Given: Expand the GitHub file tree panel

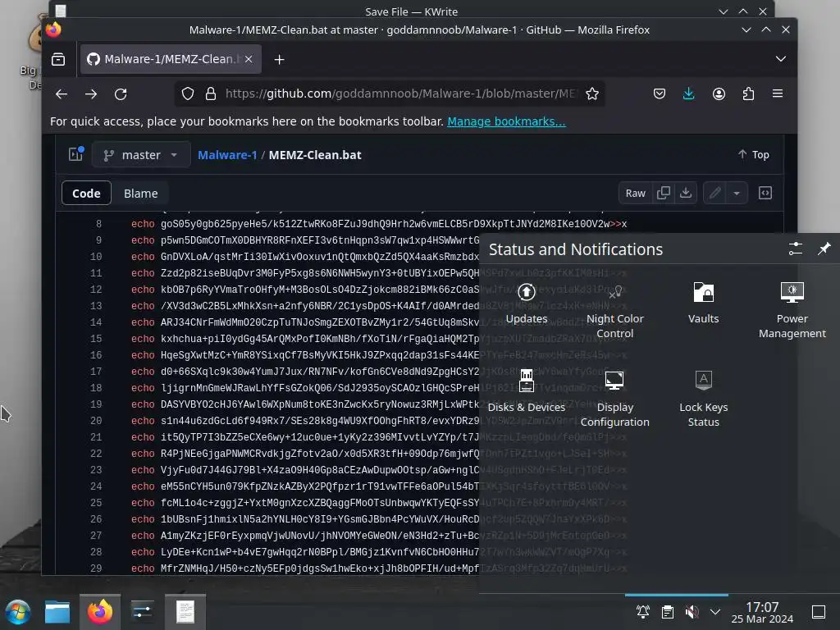Looking at the screenshot, I should tap(75, 154).
